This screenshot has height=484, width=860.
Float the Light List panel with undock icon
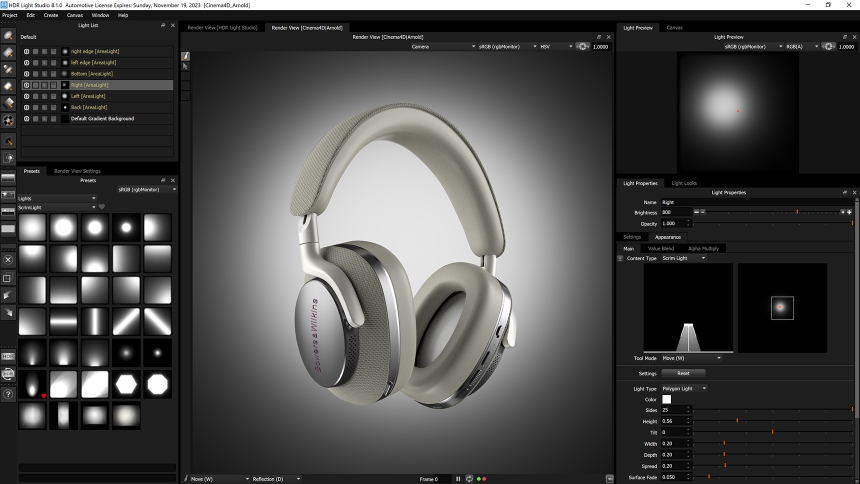tap(163, 25)
